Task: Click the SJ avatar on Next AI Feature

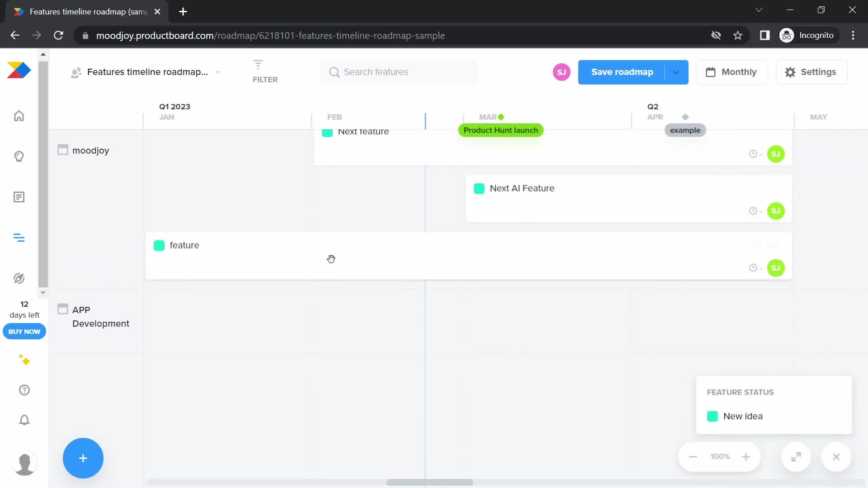Action: click(776, 211)
